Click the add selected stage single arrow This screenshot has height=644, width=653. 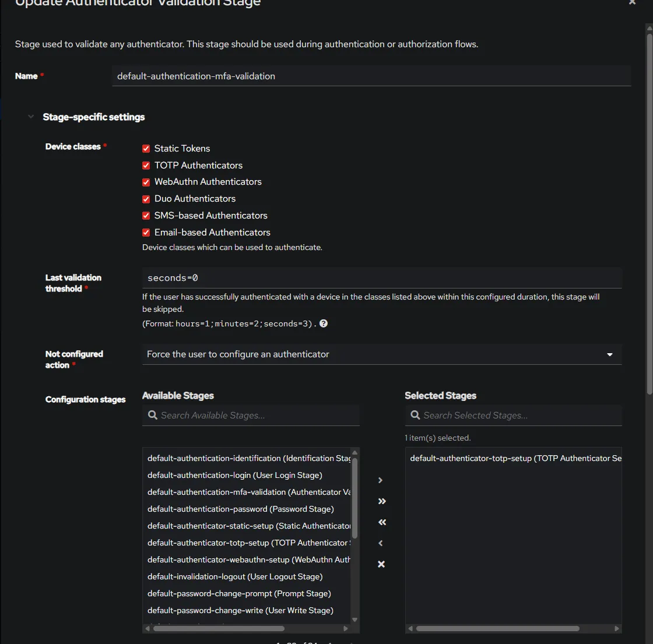pos(381,480)
